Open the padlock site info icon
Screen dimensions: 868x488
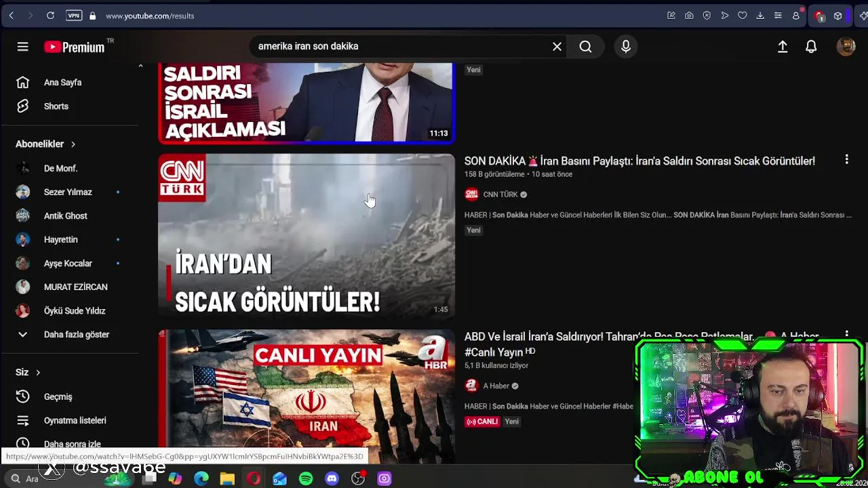(x=92, y=16)
